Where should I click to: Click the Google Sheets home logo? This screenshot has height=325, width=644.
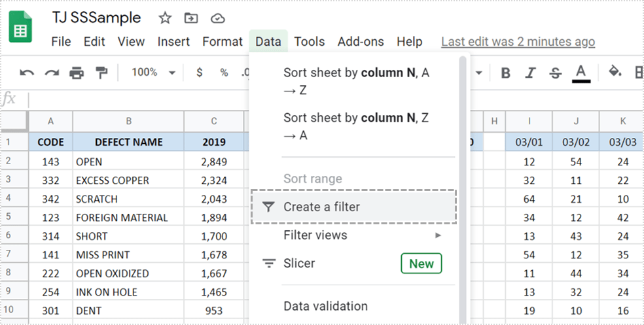click(x=22, y=30)
